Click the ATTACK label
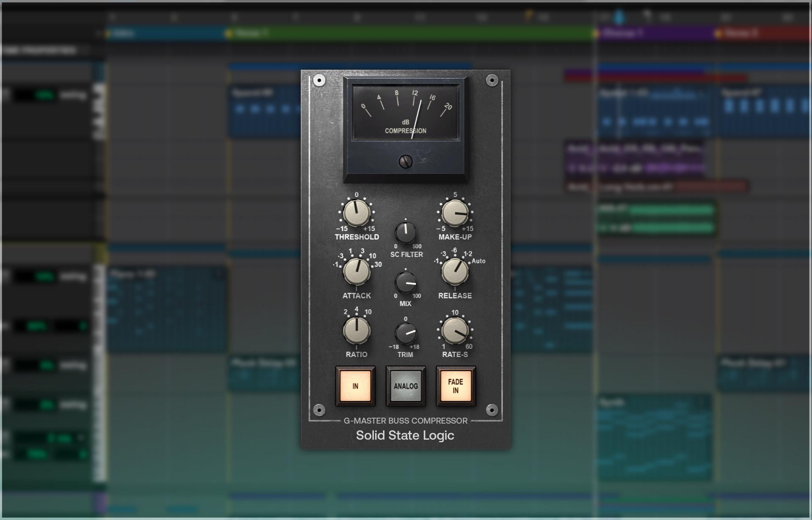The width and height of the screenshot is (812, 520). (x=357, y=296)
